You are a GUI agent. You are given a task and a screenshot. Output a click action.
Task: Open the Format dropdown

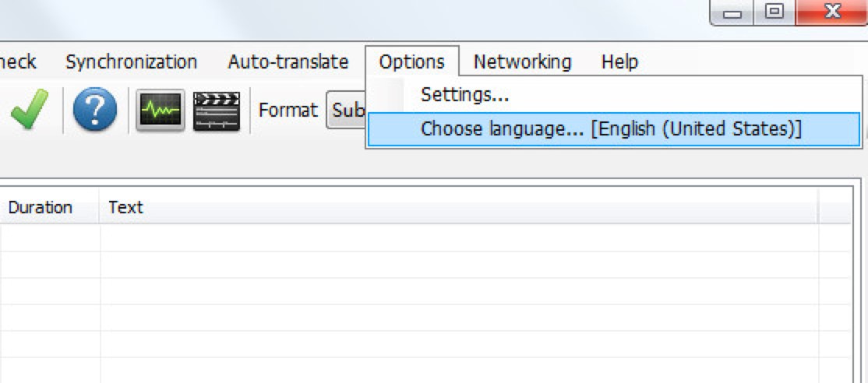pyautogui.click(x=347, y=111)
